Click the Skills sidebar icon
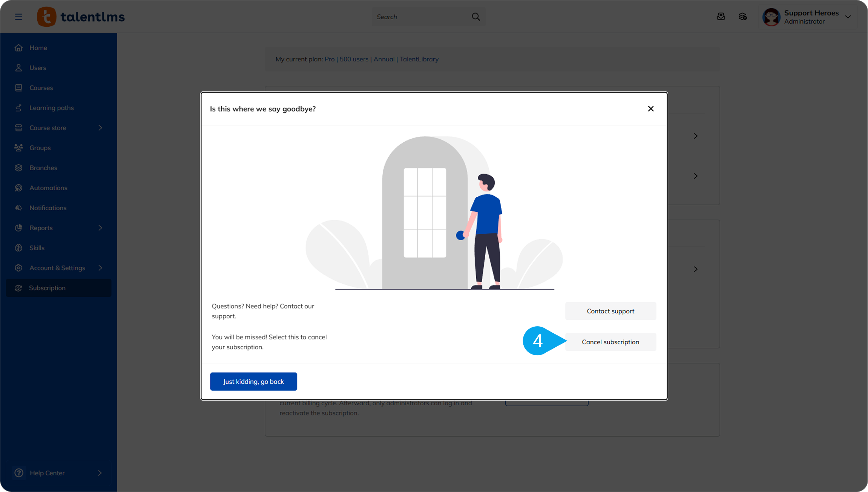 point(18,248)
